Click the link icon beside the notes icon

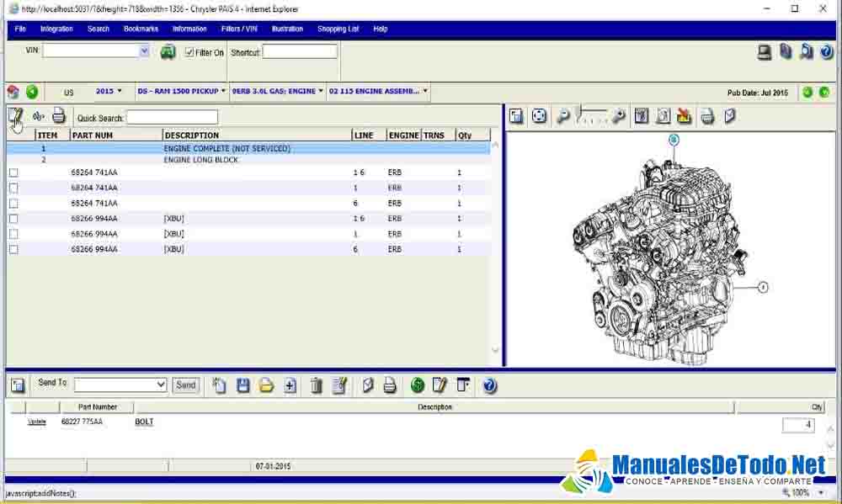pos(38,116)
